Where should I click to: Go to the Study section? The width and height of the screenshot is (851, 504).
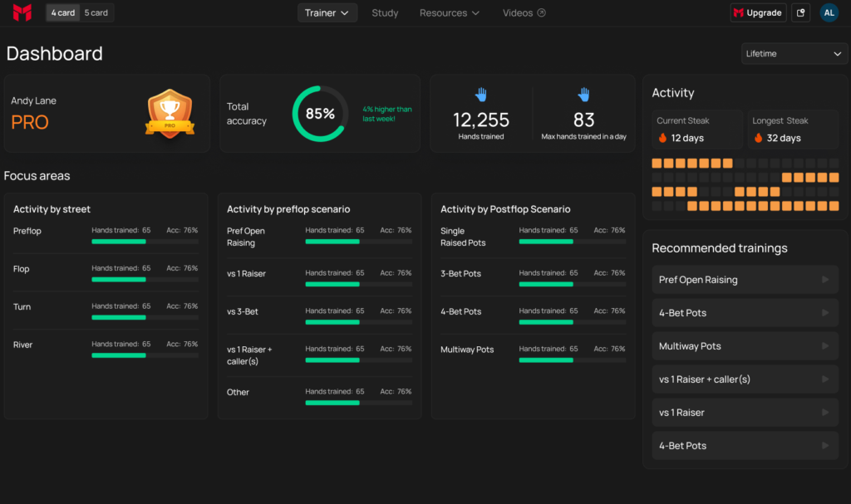tap(385, 12)
